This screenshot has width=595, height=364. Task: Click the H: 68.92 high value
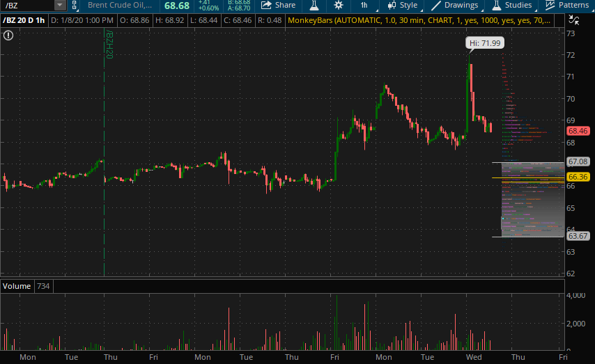(x=169, y=20)
